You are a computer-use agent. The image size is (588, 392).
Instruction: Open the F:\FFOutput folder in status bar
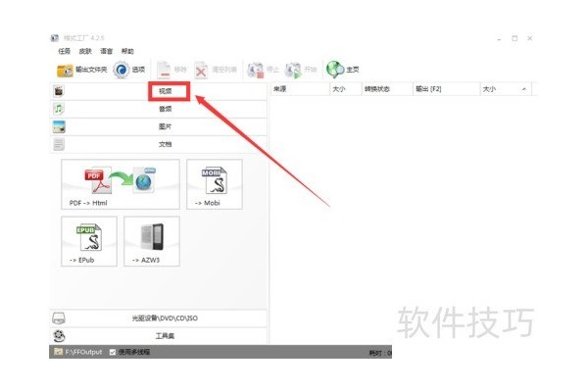[x=78, y=352]
